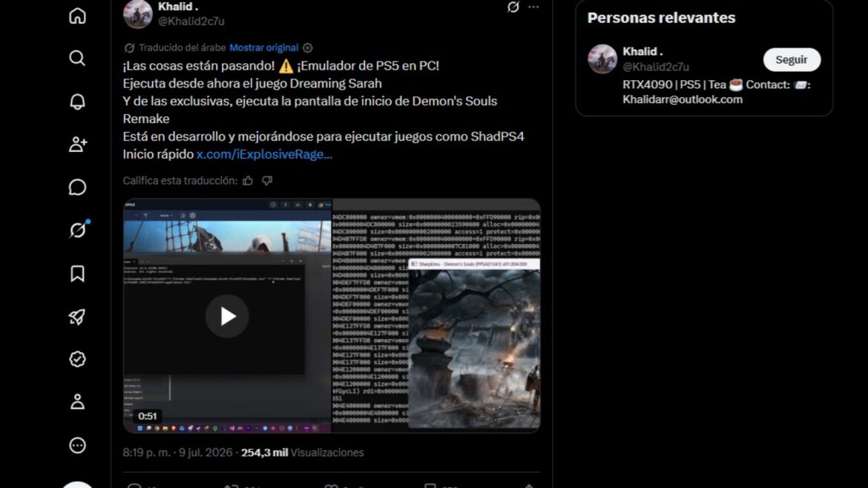This screenshot has height=488, width=868.
Task: Play the embedded emulator video
Action: click(x=227, y=316)
